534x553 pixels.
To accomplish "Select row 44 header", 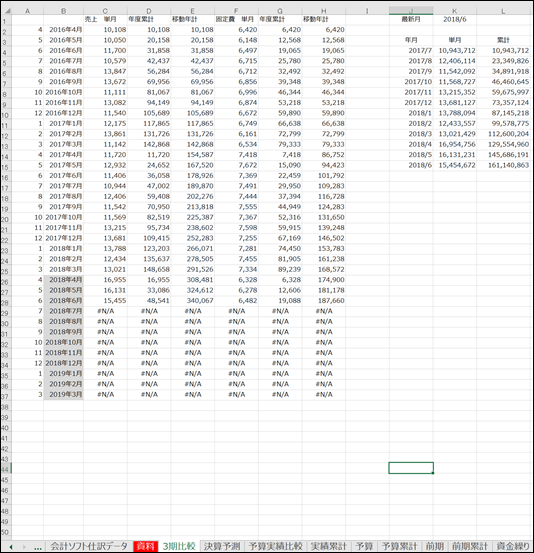I will point(6,469).
